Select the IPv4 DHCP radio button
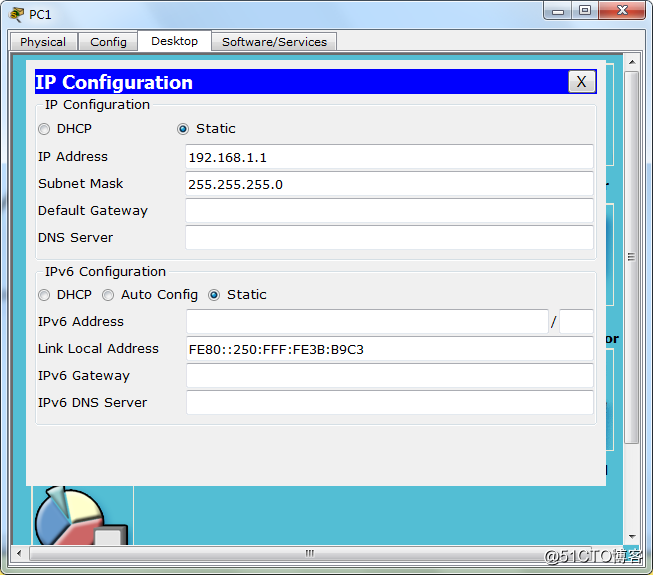The height and width of the screenshot is (575, 653). pyautogui.click(x=44, y=129)
